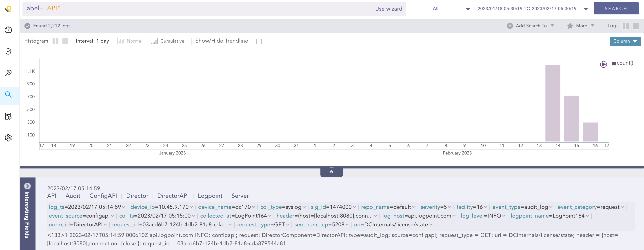Enable the Show/Hide Trendline checkbox
This screenshot has width=644, height=250.
tap(259, 41)
